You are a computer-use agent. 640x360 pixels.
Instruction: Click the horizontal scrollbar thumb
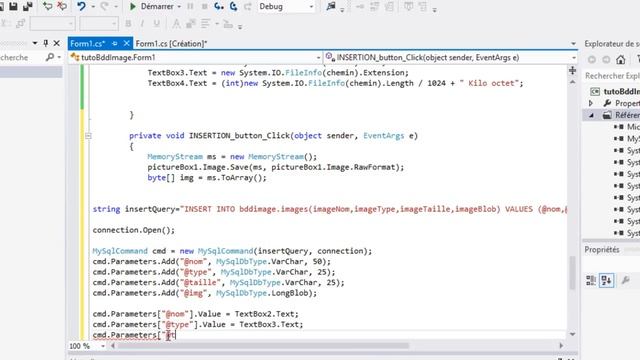click(263, 346)
